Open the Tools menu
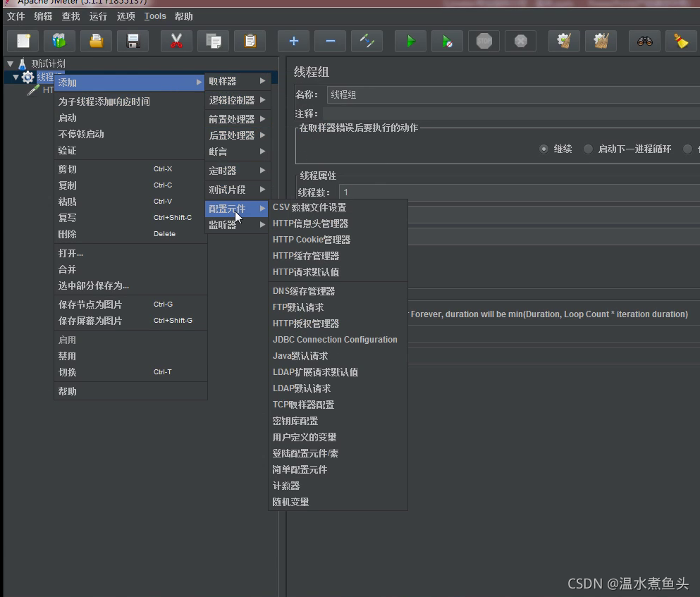700x597 pixels. [x=155, y=16]
